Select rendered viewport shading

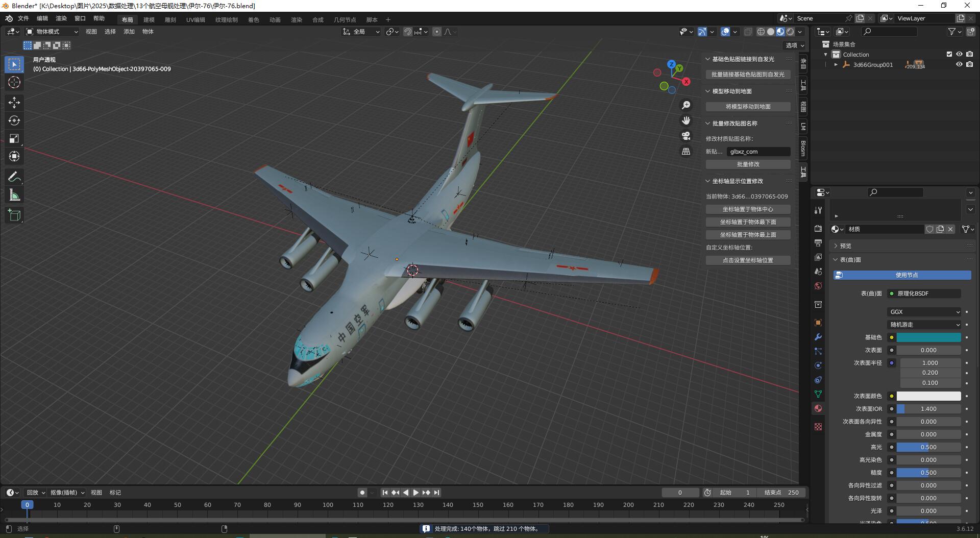pyautogui.click(x=790, y=32)
